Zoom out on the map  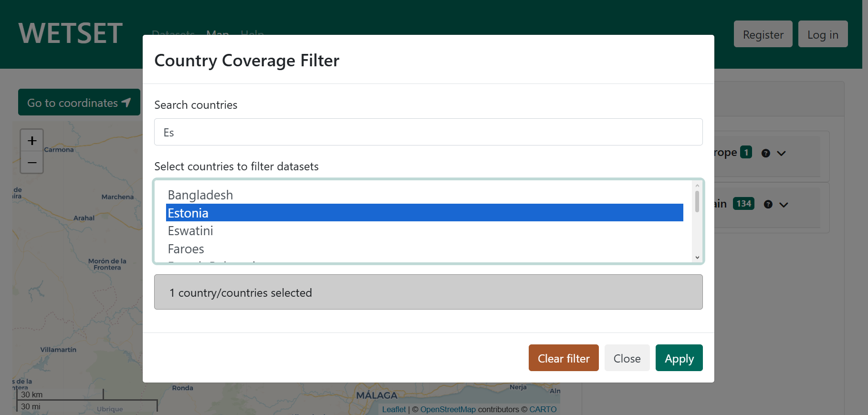coord(32,163)
